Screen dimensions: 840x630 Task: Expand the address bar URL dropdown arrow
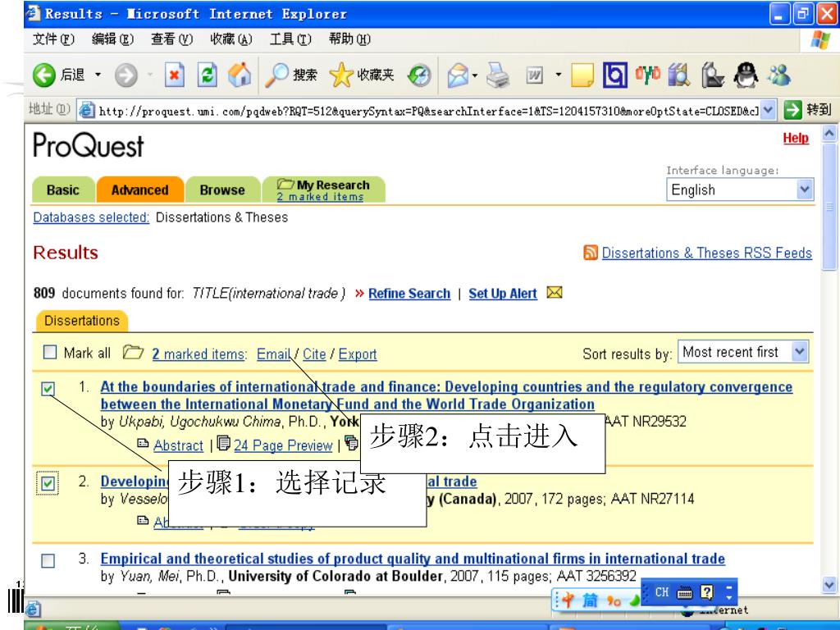768,110
